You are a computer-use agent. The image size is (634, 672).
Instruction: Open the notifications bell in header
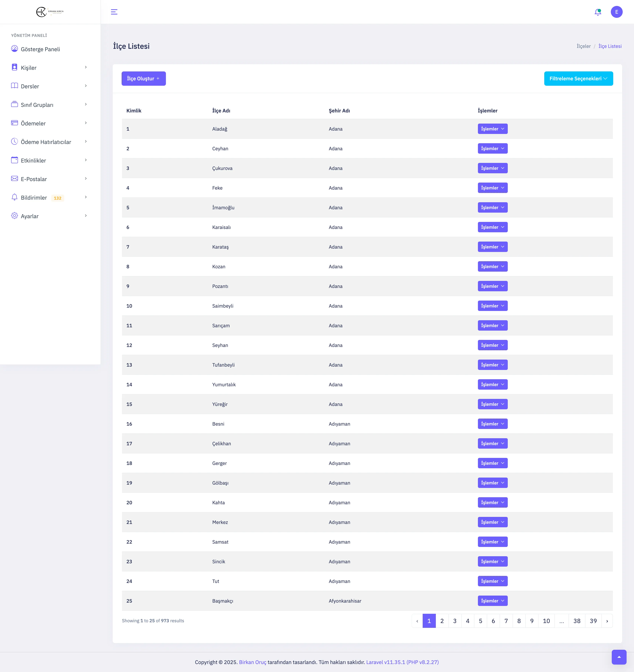point(597,12)
